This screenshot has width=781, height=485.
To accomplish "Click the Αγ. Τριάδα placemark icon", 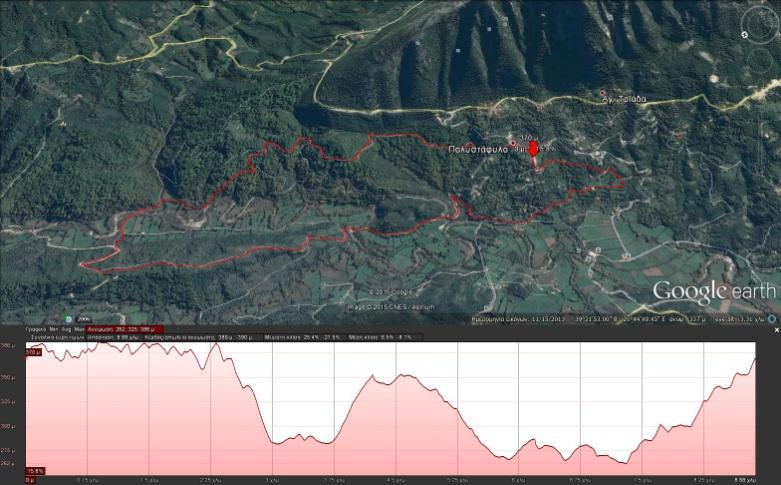I will 602,93.
